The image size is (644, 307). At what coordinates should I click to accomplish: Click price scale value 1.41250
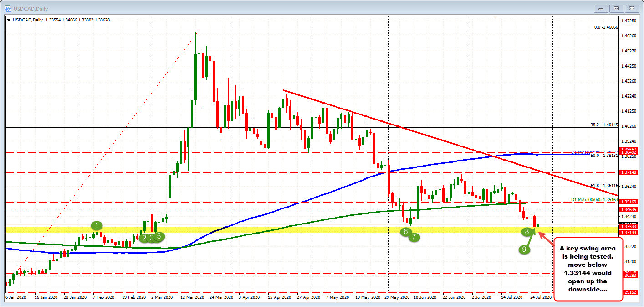point(629,111)
